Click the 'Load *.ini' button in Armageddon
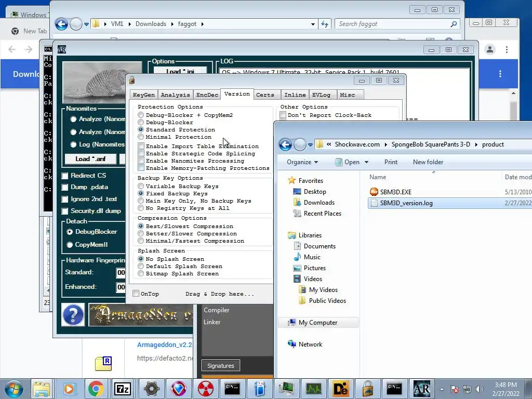Image resolution: width=532 pixels, height=399 pixels. 180,71
